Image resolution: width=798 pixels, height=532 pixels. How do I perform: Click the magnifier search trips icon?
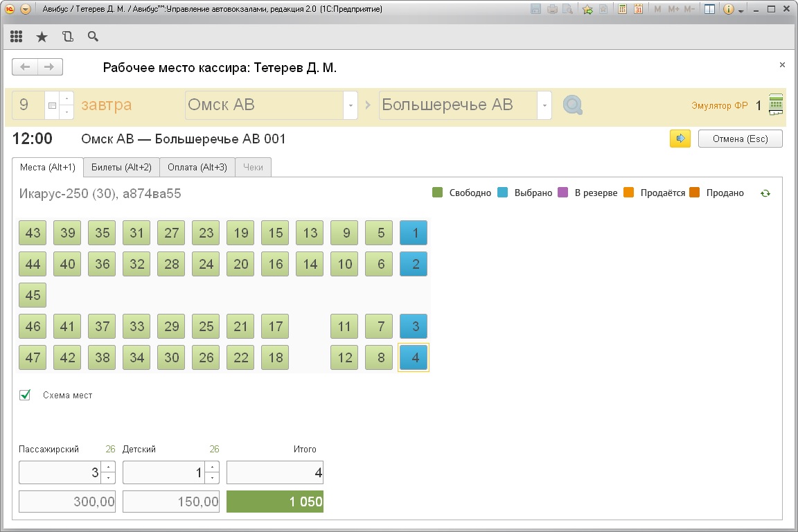[572, 105]
